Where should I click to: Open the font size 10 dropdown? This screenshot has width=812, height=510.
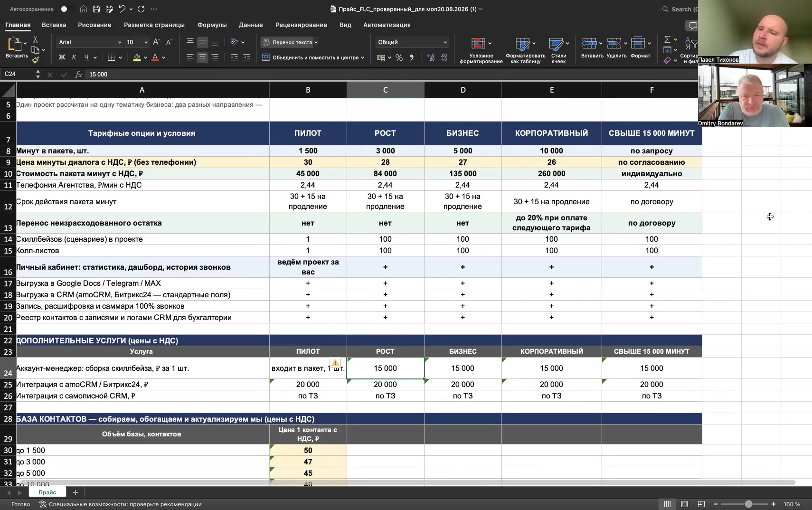pos(146,42)
